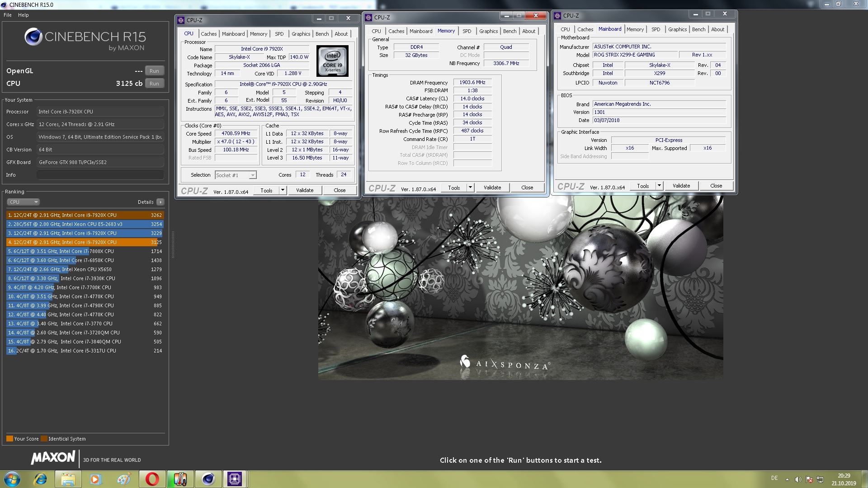868x488 pixels.
Task: Select the i7-7700K ranking row
Action: coord(85,287)
